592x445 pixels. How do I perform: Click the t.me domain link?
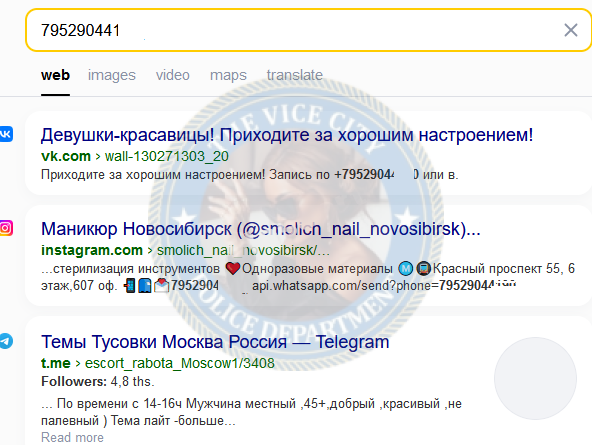click(56, 363)
